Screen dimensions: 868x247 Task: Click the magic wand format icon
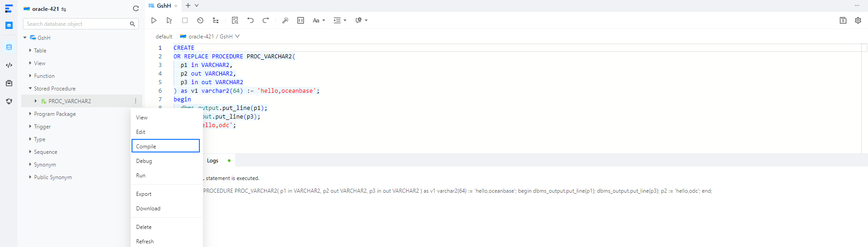pyautogui.click(x=285, y=20)
